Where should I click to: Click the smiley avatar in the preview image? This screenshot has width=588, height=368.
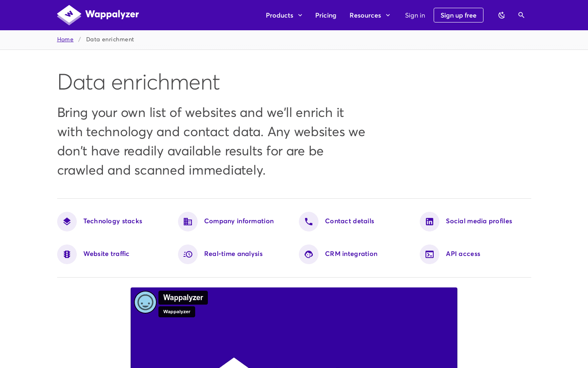point(145,302)
